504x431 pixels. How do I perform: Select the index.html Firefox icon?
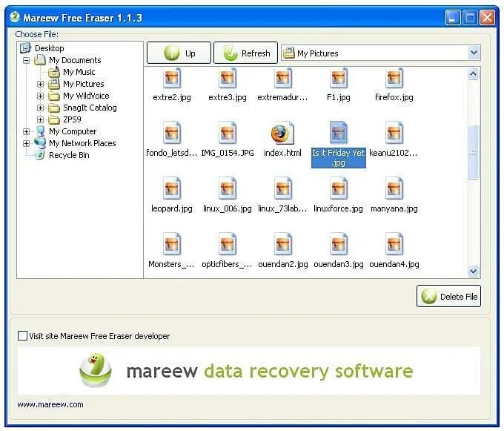pos(282,134)
